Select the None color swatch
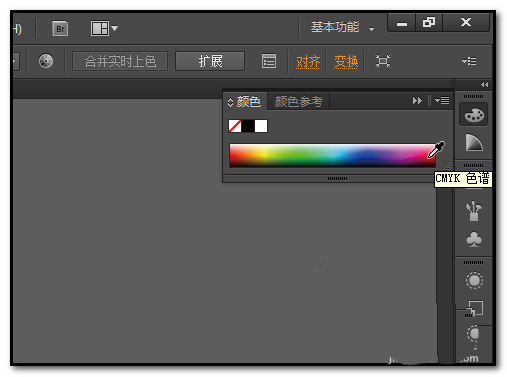507x377 pixels. click(x=235, y=126)
